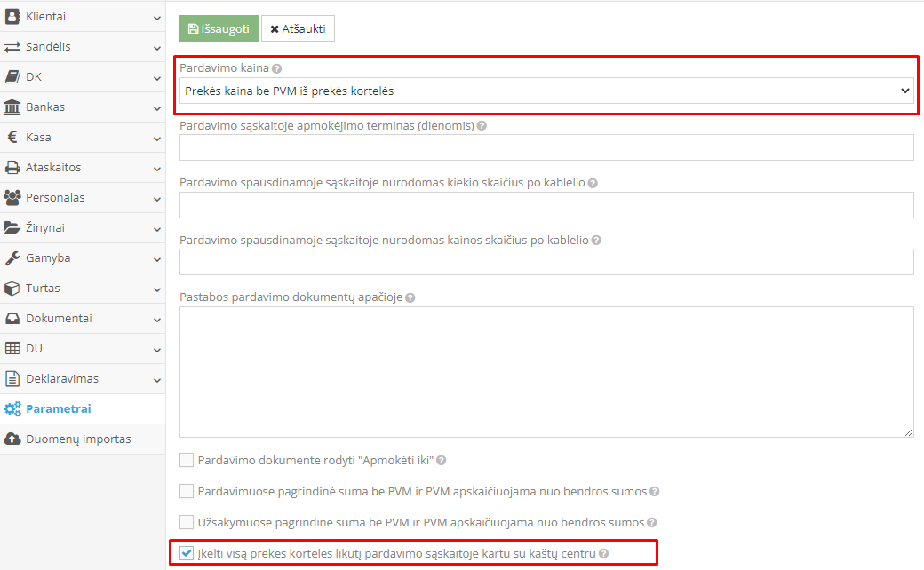
Task: Open the Pardavimo kaina dropdown
Action: (x=546, y=91)
